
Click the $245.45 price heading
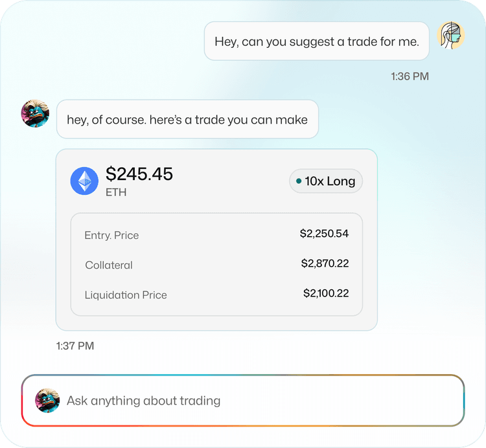pos(139,174)
